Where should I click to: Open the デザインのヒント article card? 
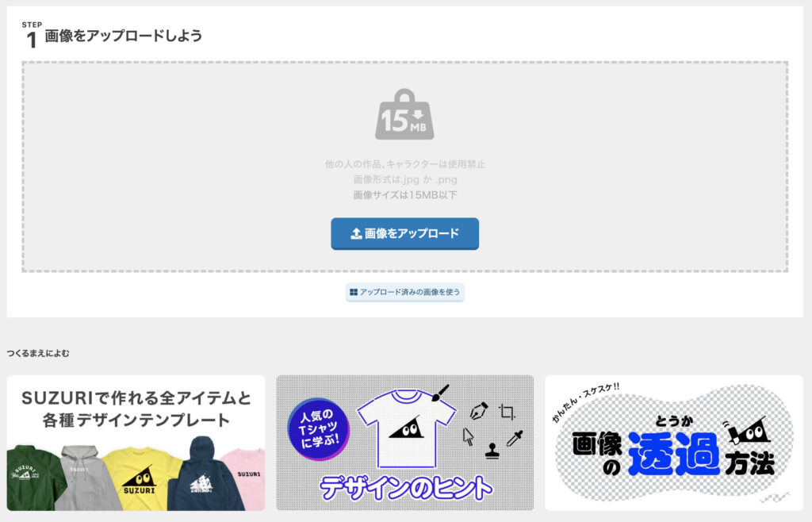(x=405, y=443)
